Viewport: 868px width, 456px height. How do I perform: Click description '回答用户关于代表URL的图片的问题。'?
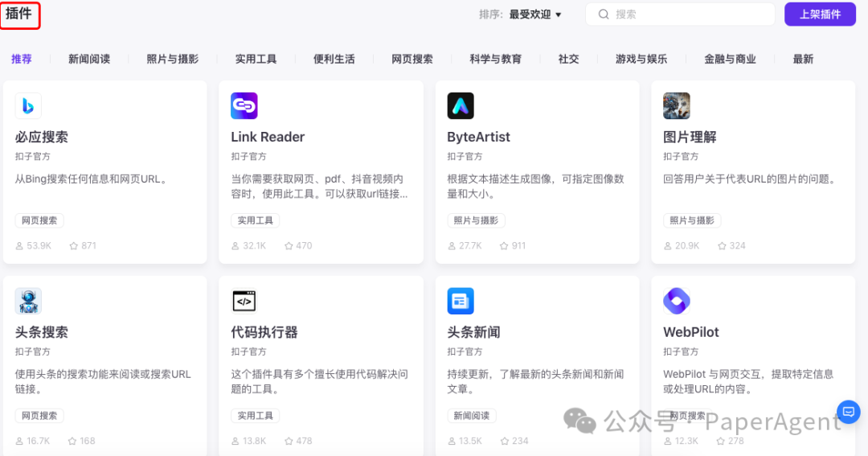tap(750, 179)
